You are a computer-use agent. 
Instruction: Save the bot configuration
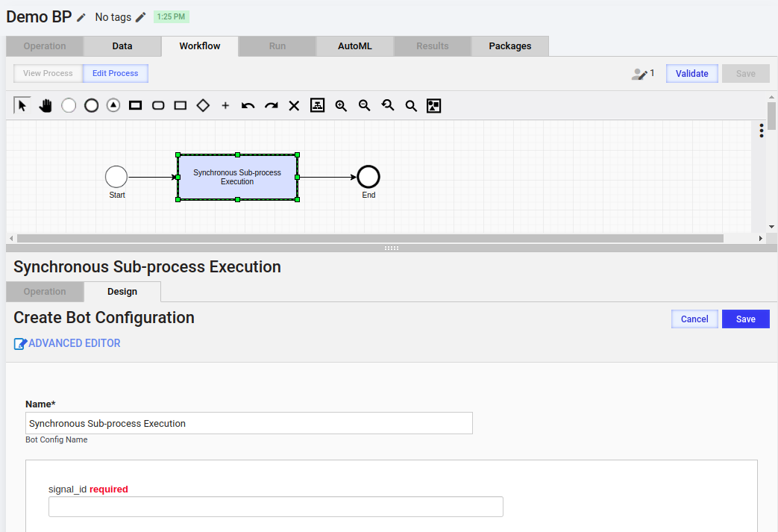746,319
